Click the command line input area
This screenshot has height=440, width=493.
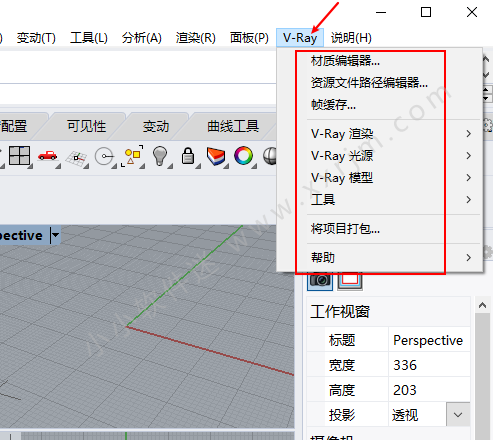138,93
